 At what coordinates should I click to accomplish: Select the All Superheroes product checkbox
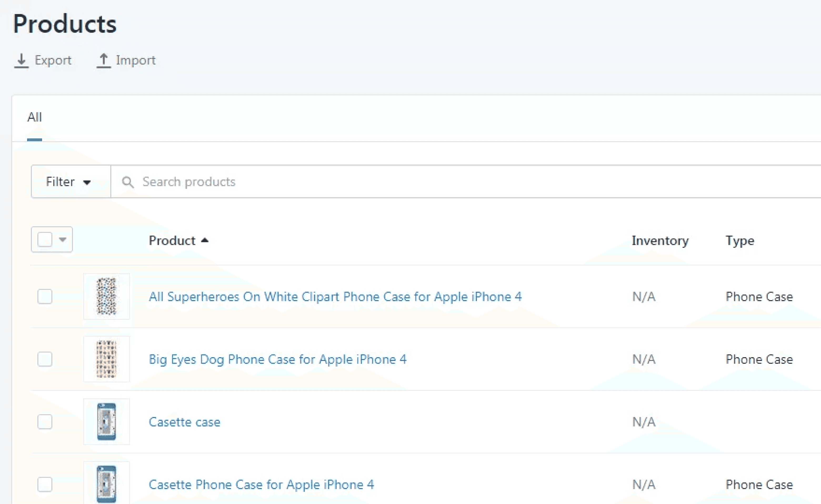(x=45, y=296)
